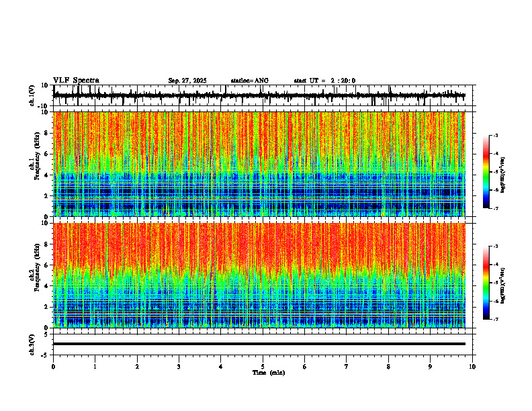Click time axis tick label "6"
Screen dimensions: 532x411
tap(305, 367)
